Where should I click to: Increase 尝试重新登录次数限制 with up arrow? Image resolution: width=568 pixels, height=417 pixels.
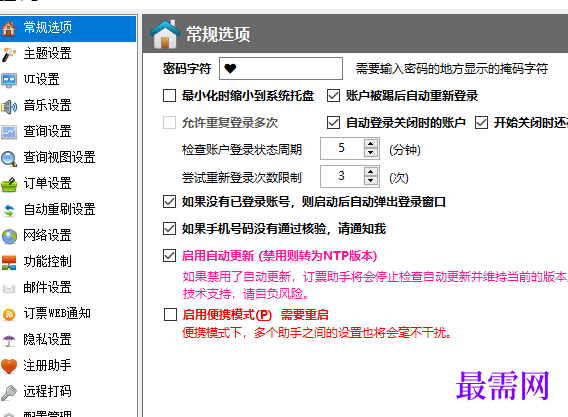coord(371,172)
